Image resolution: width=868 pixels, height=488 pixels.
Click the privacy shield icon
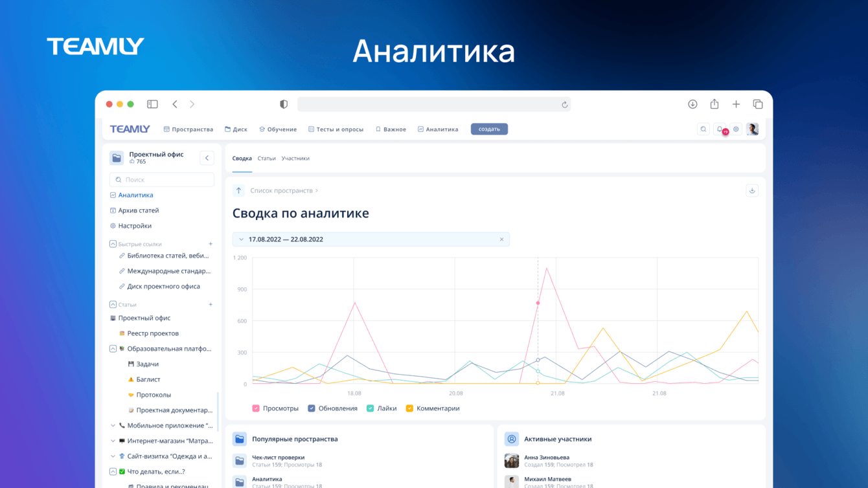[x=284, y=104]
